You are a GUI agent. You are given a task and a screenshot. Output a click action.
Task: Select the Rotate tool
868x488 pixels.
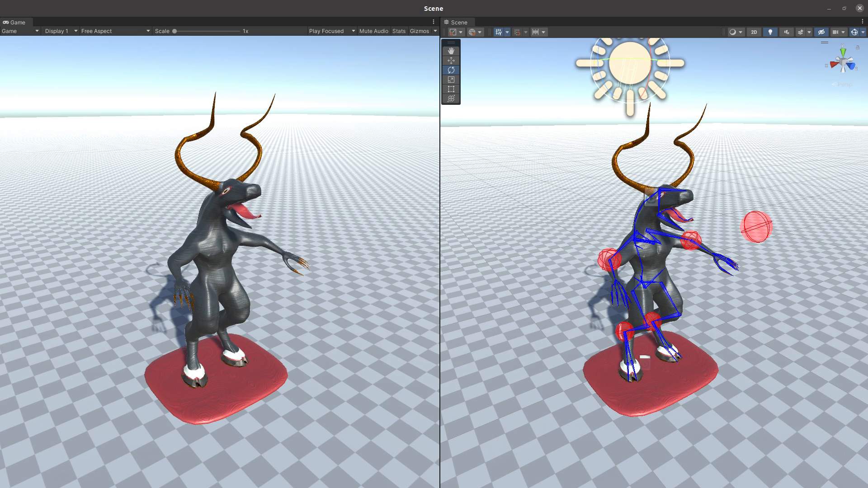(451, 70)
